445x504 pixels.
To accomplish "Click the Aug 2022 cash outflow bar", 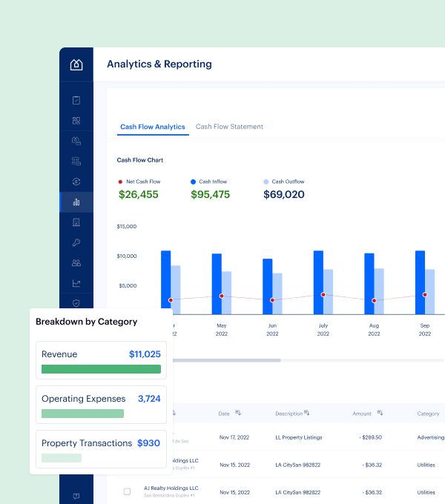I will tap(379, 291).
